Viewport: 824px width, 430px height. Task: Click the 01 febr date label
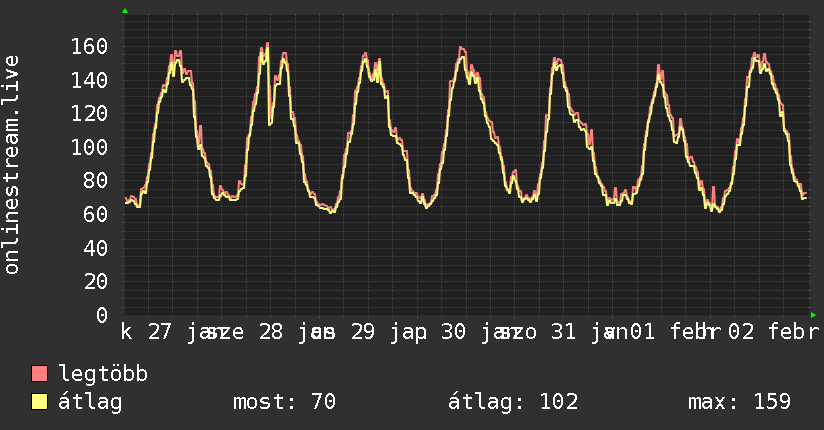(x=675, y=332)
